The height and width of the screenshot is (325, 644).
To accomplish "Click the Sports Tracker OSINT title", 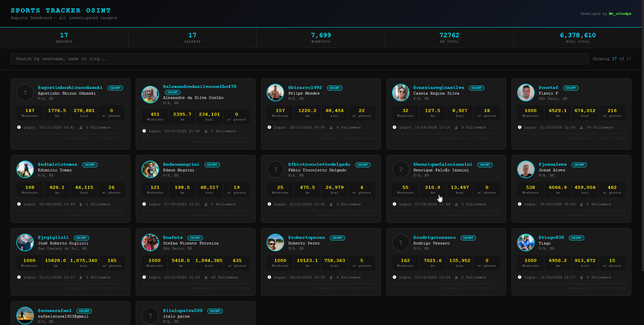I will click(x=61, y=11).
